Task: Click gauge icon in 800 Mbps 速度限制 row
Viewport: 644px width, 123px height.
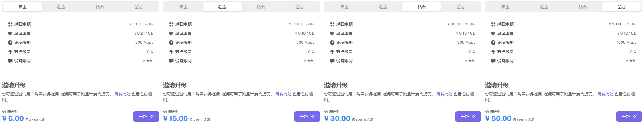Action: coord(332,43)
